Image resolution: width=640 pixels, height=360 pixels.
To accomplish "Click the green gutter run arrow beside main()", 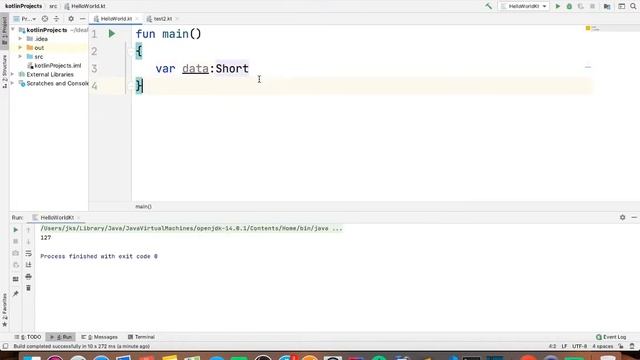I will tap(112, 34).
